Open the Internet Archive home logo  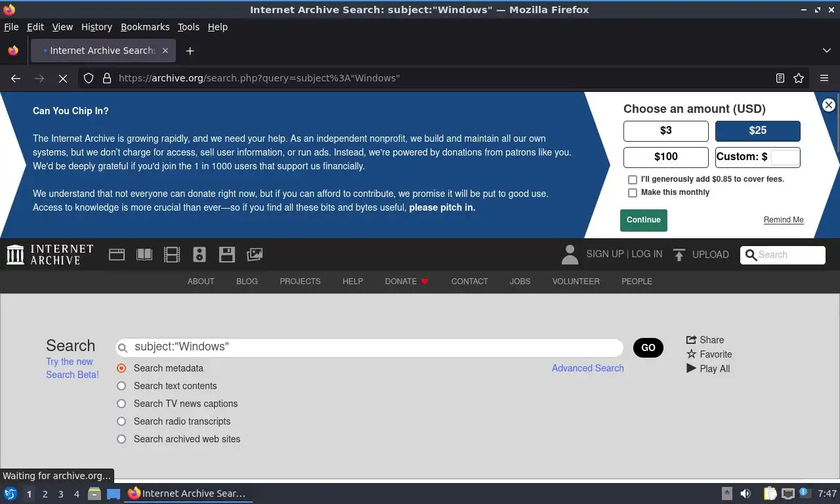coord(50,255)
